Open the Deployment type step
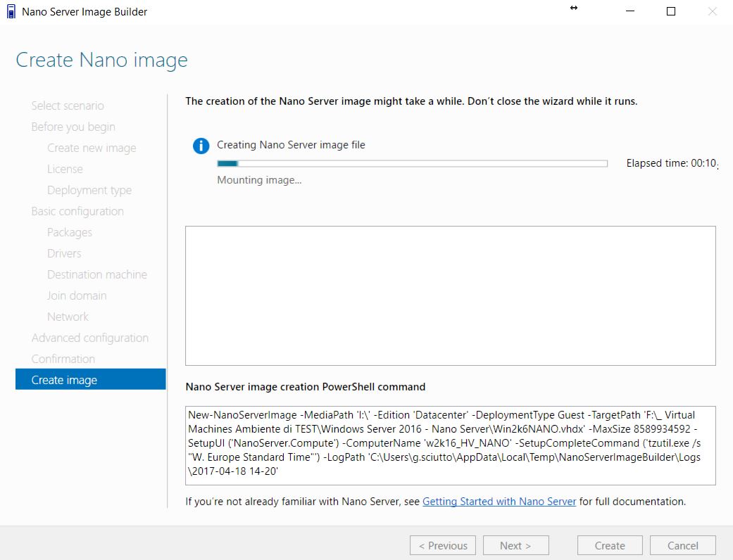This screenshot has width=733, height=560. tap(89, 190)
